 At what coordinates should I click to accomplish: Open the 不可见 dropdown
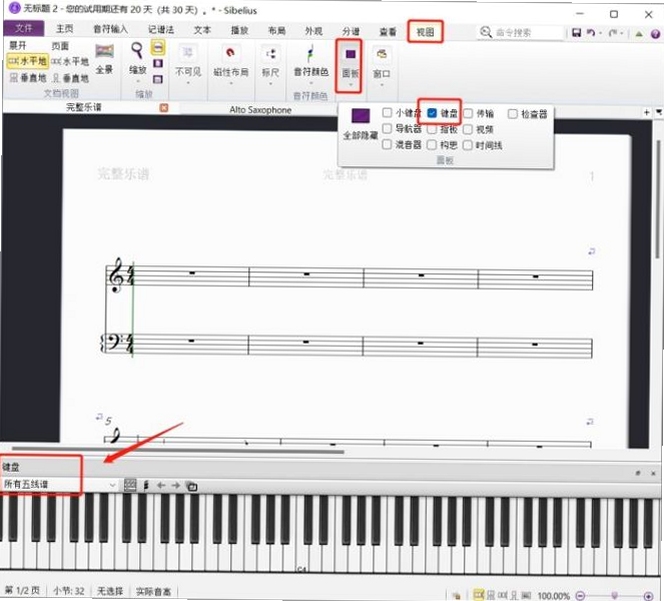click(x=188, y=64)
